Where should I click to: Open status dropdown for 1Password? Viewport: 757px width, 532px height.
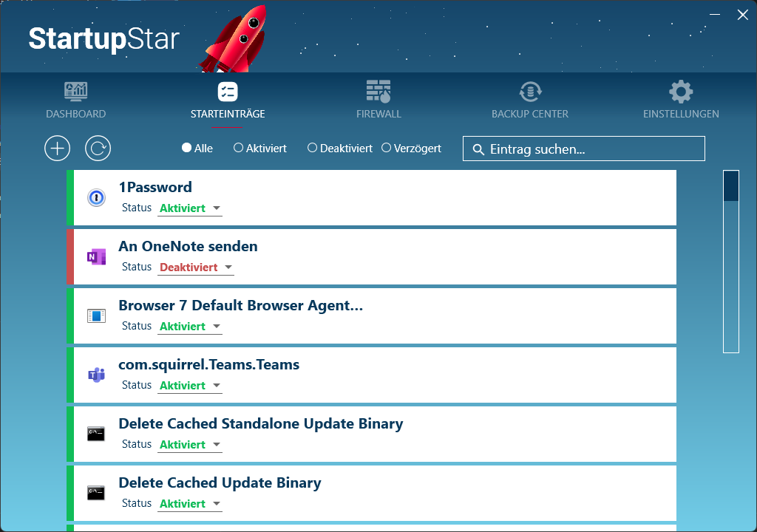pyautogui.click(x=217, y=209)
